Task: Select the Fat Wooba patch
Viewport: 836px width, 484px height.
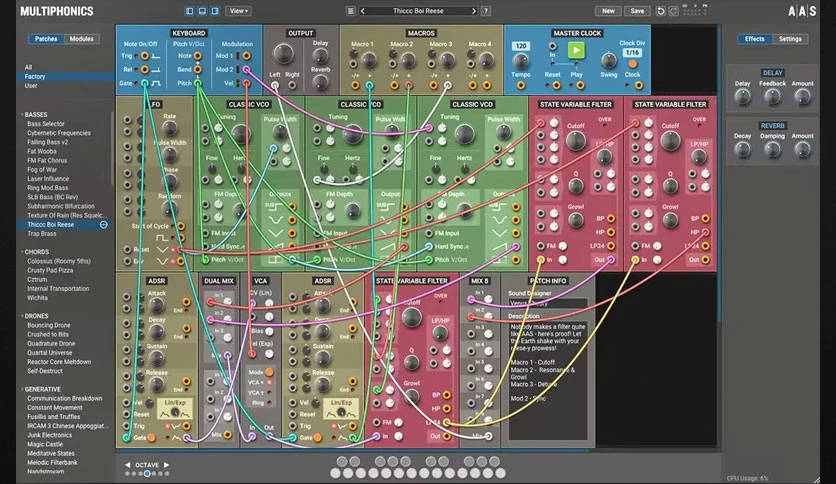Action: coord(42,151)
